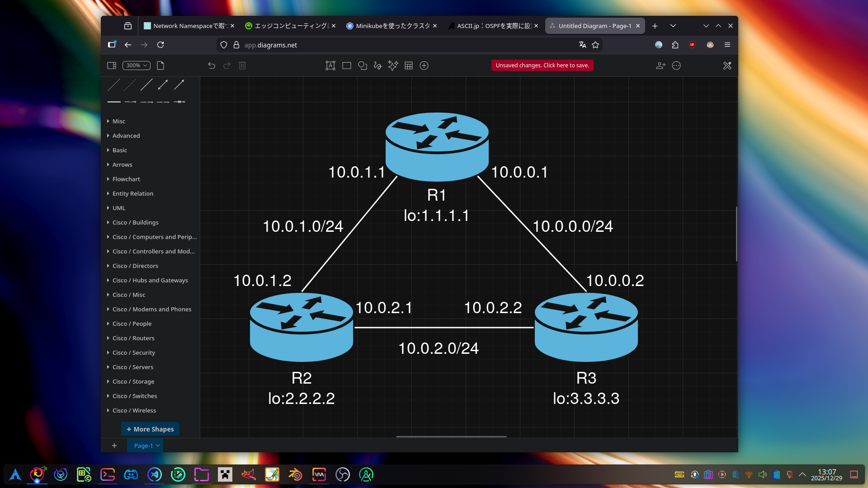868x488 pixels.
Task: Expand the Flowchart shape category
Action: [x=126, y=179]
